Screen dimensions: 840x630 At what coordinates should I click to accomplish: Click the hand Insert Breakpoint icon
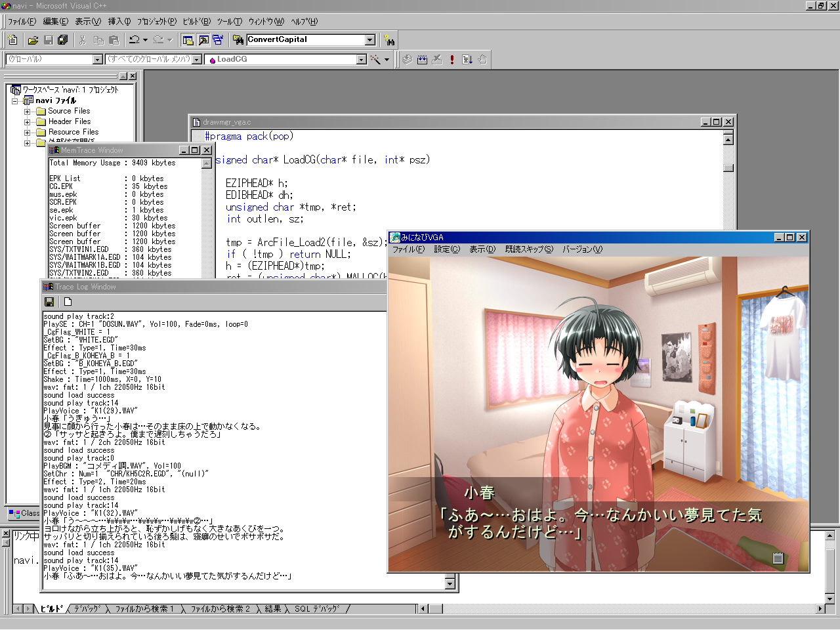pyautogui.click(x=482, y=60)
